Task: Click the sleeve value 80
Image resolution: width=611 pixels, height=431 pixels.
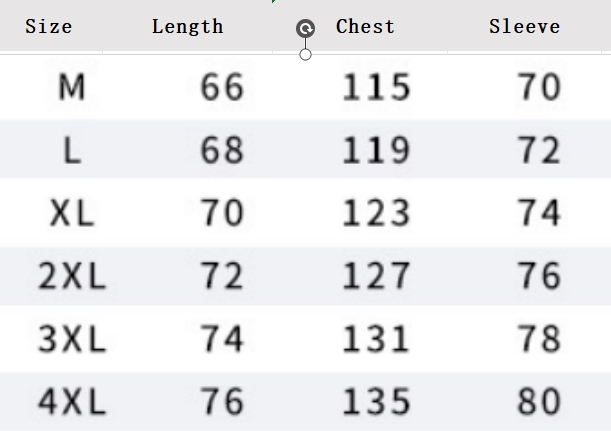Action: (x=540, y=401)
